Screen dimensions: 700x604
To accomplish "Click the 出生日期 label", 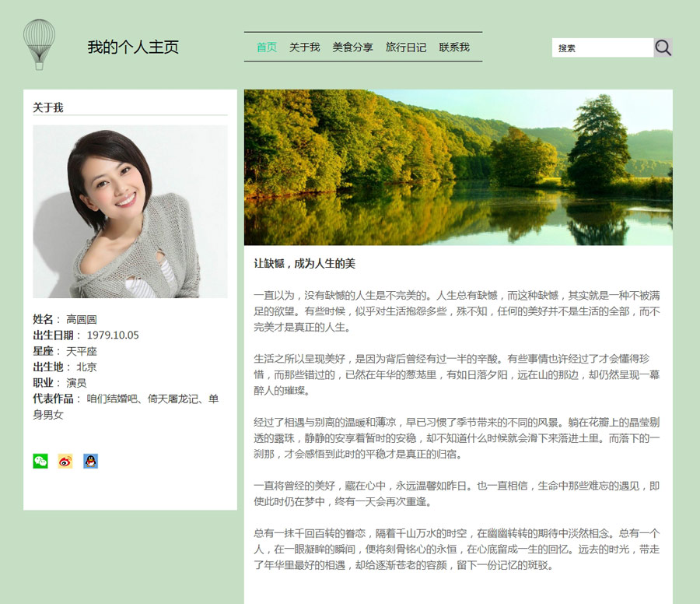I will (x=53, y=335).
